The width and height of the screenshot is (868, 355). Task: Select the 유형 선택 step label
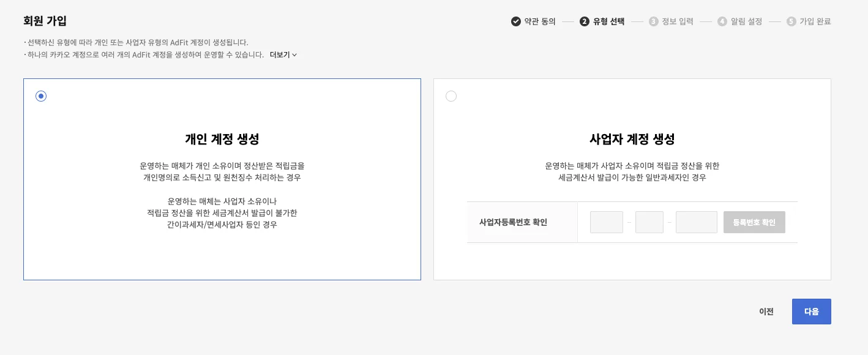[x=609, y=21]
